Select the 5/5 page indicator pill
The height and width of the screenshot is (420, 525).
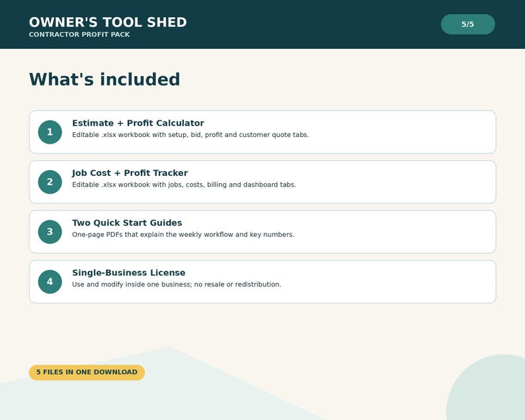coord(467,24)
